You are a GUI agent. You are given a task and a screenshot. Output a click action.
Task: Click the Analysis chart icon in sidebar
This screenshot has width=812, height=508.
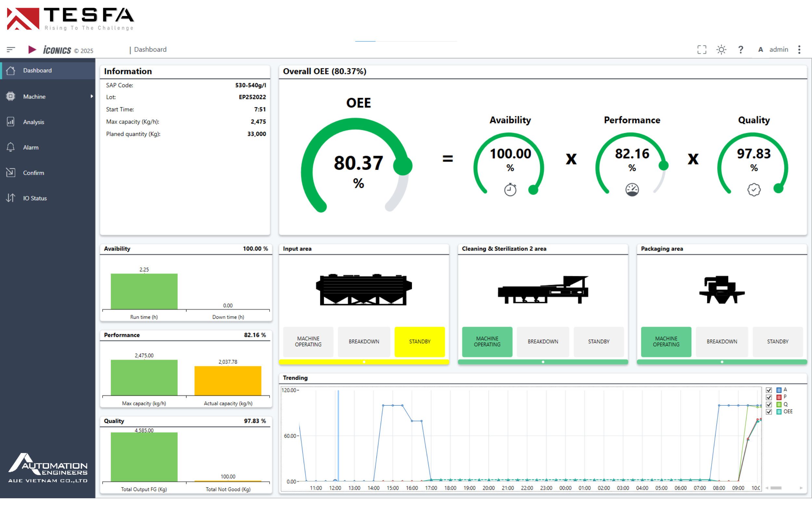tap(10, 122)
